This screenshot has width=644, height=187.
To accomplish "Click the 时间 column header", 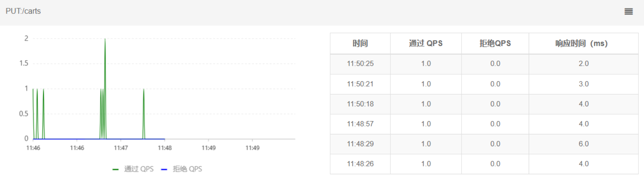I will tap(360, 44).
